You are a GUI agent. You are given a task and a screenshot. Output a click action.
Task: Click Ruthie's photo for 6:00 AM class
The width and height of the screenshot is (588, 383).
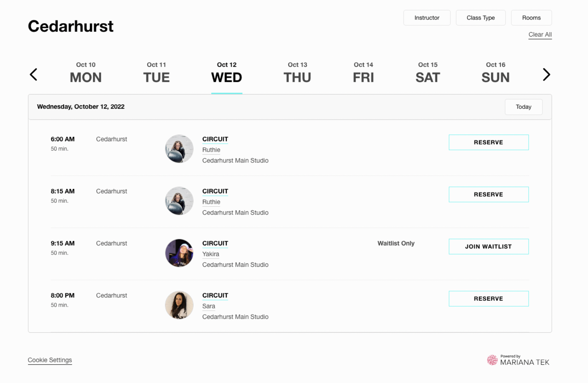pyautogui.click(x=179, y=149)
